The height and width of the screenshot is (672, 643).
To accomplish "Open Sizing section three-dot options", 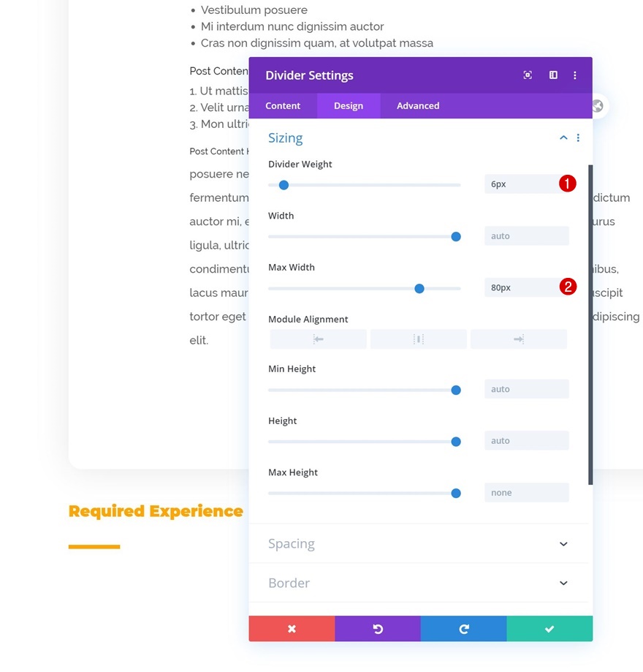I will [578, 138].
